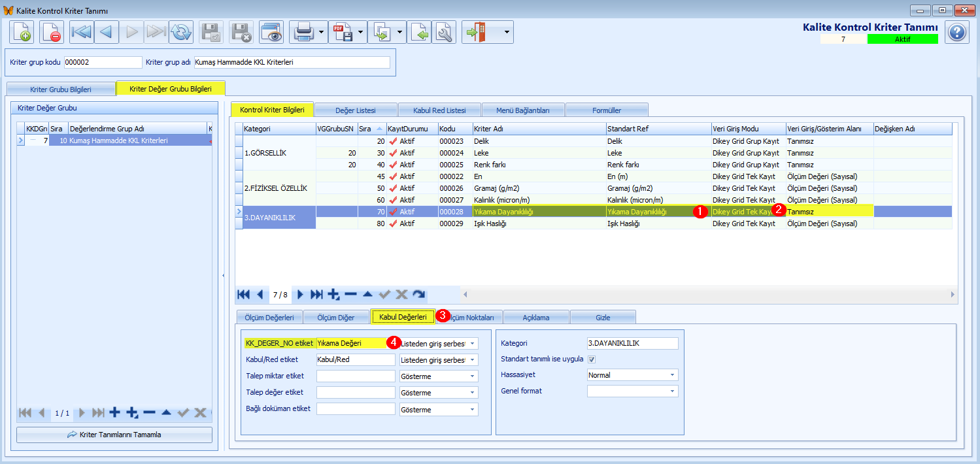The image size is (980, 464).
Task: Open the Değer Listesi tab
Action: pos(356,110)
